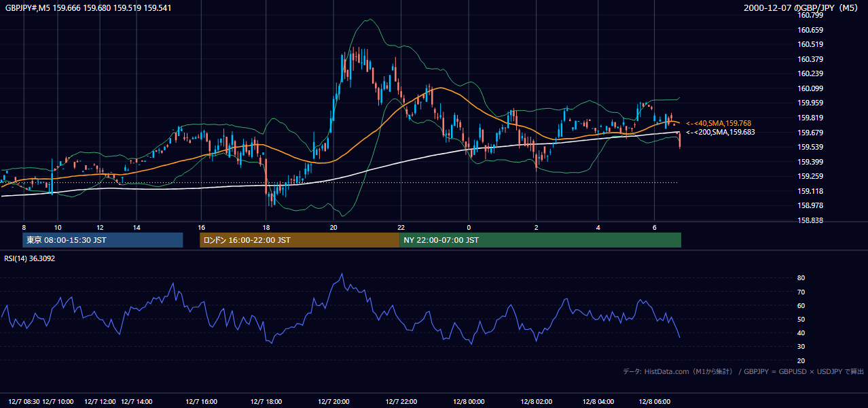Click hour label 8 under the price chart
Image resolution: width=868 pixels, height=408 pixels.
(x=24, y=227)
